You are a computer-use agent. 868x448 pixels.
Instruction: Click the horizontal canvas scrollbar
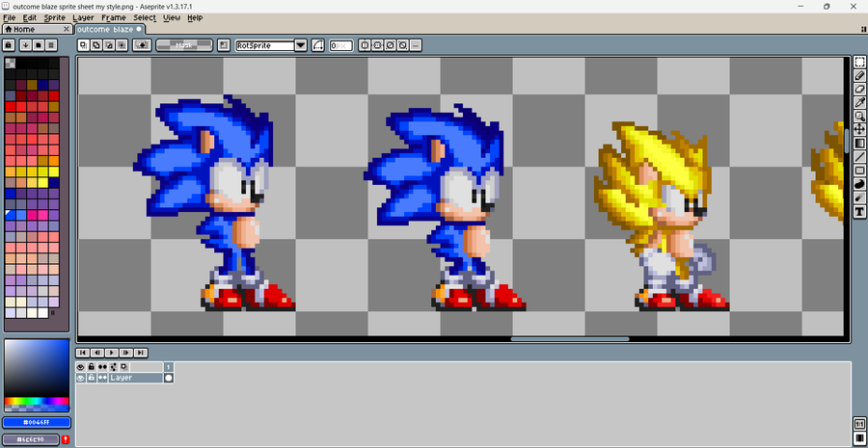pos(570,338)
